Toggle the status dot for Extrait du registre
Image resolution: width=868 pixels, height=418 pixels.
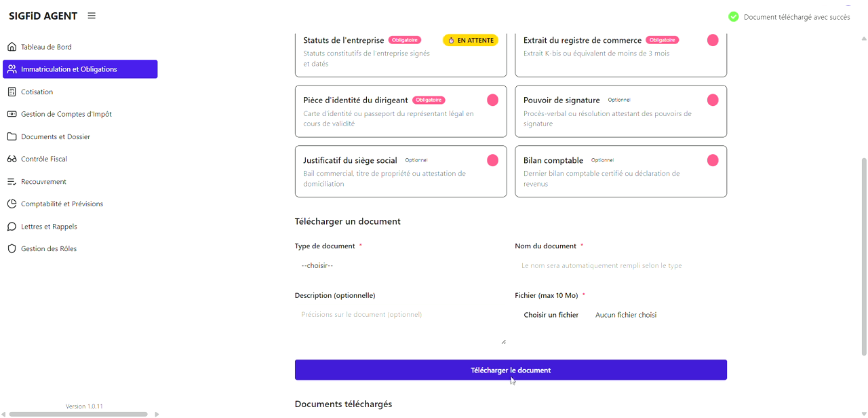click(x=713, y=40)
